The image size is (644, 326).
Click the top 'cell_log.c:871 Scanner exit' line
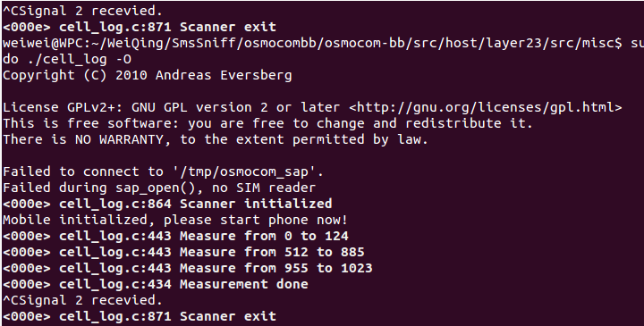(x=140, y=27)
